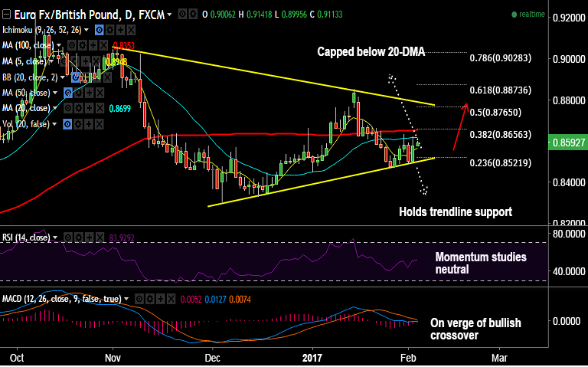Remove MA (100, close) with its X icon
588x367 pixels.
click(x=103, y=45)
